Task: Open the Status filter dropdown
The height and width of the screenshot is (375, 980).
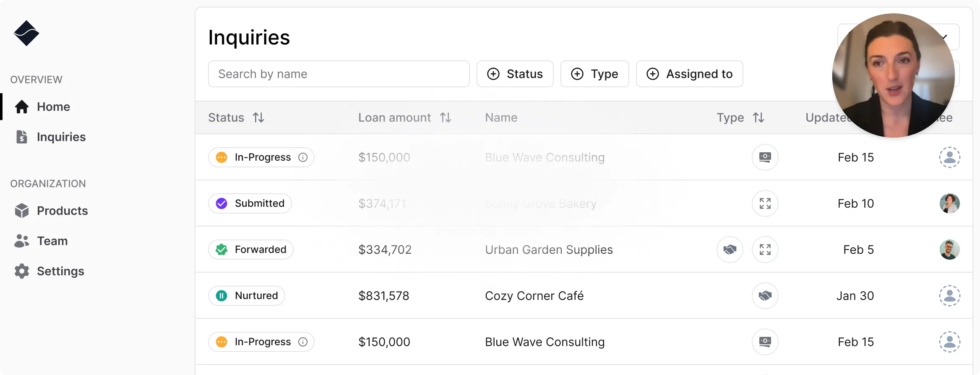Action: 515,74
